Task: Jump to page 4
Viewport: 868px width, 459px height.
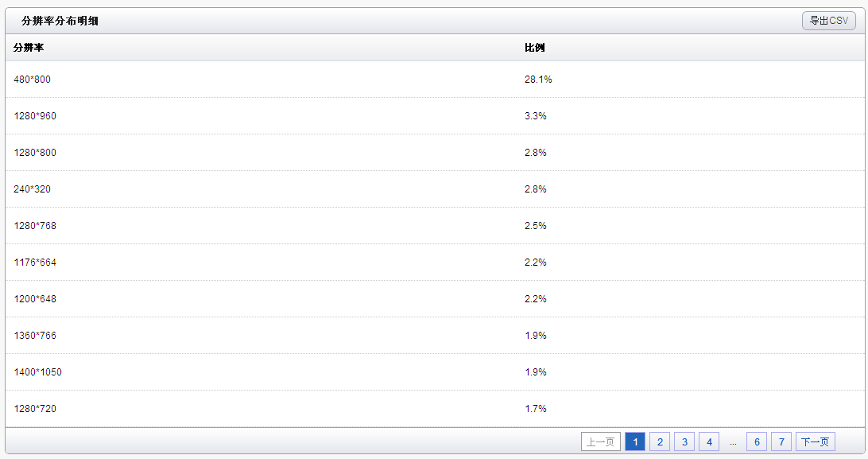Action: coord(709,441)
